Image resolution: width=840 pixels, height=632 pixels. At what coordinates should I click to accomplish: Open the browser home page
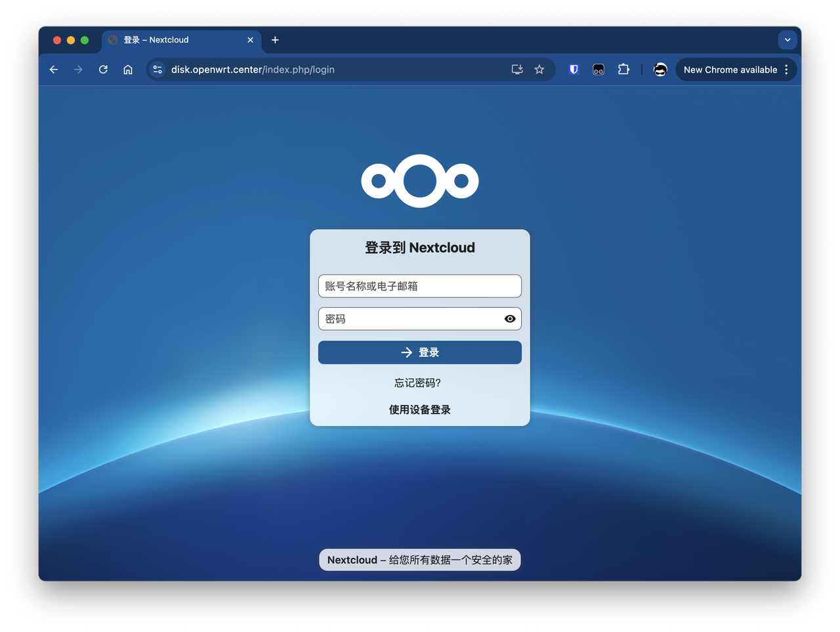tap(128, 70)
